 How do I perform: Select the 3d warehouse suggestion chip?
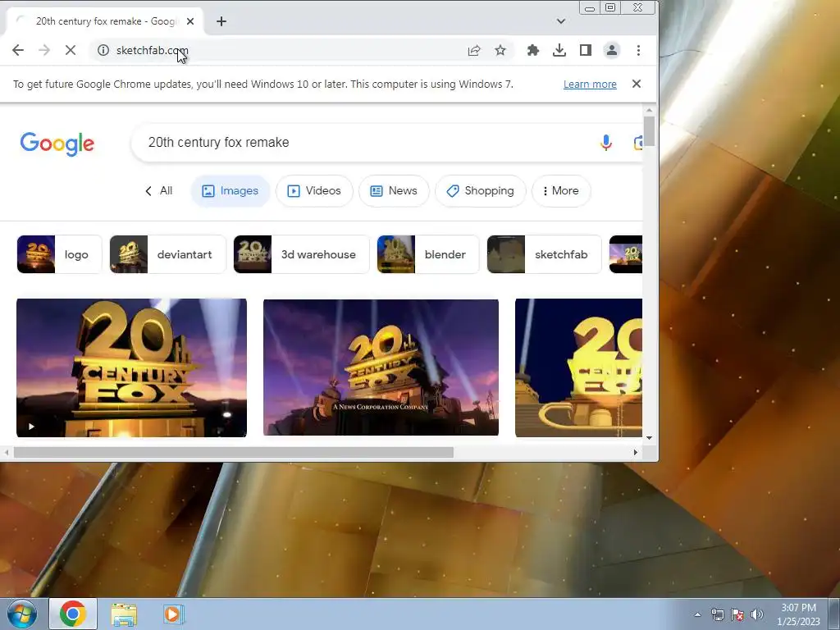[302, 254]
